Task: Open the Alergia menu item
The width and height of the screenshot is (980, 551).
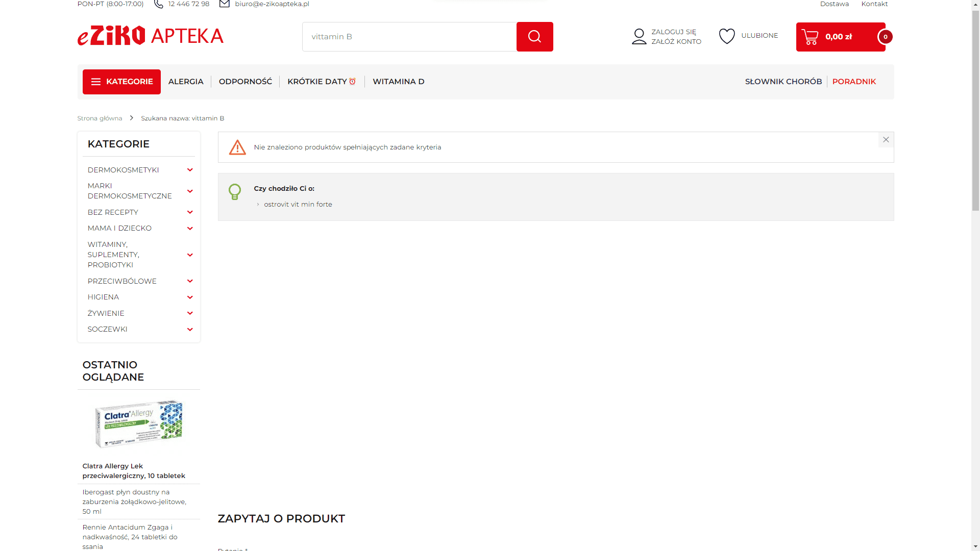Action: point(186,82)
